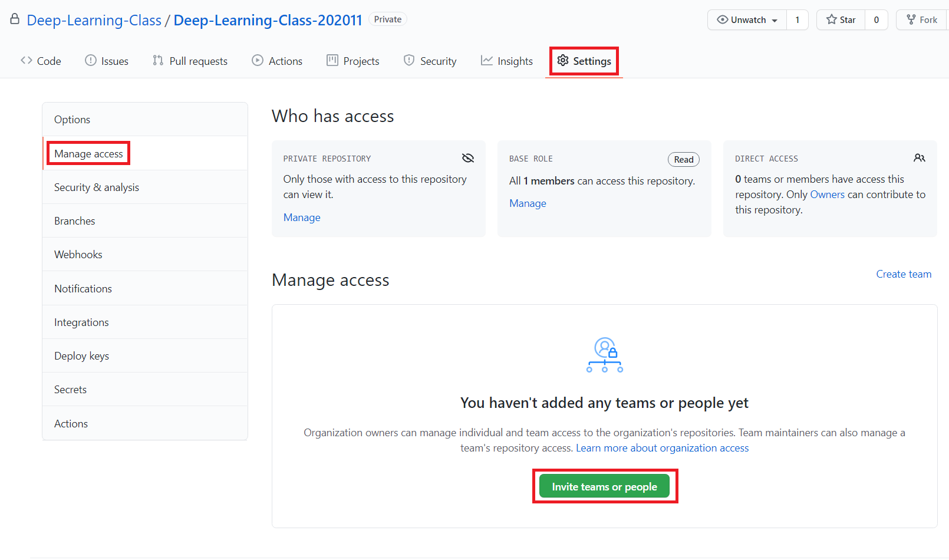Open the Projects tab

(x=353, y=61)
